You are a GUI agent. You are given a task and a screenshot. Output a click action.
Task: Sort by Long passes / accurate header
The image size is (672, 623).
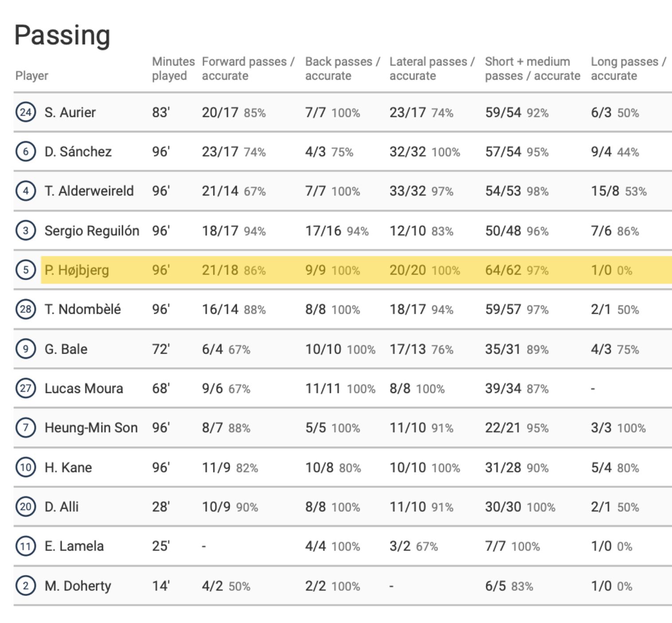tap(628, 68)
